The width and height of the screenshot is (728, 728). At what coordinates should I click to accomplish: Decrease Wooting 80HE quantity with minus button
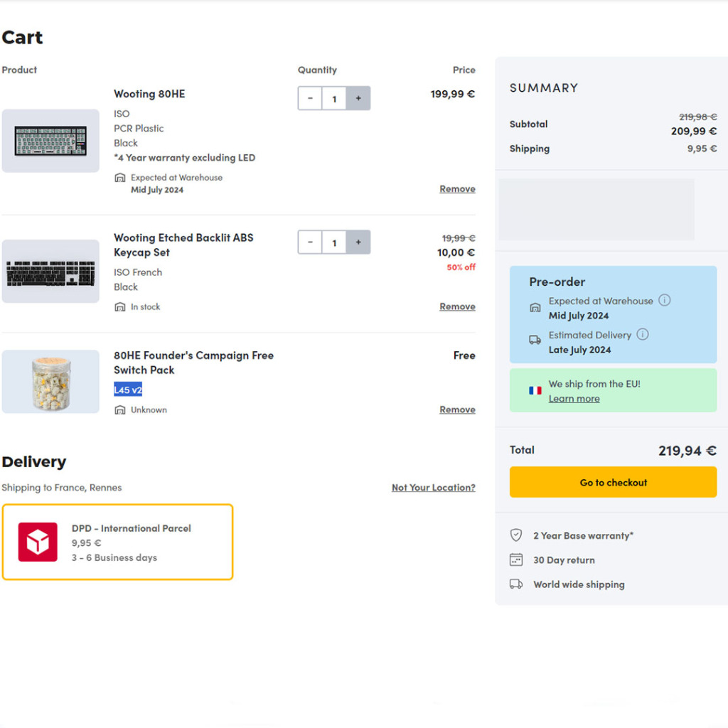pos(310,98)
